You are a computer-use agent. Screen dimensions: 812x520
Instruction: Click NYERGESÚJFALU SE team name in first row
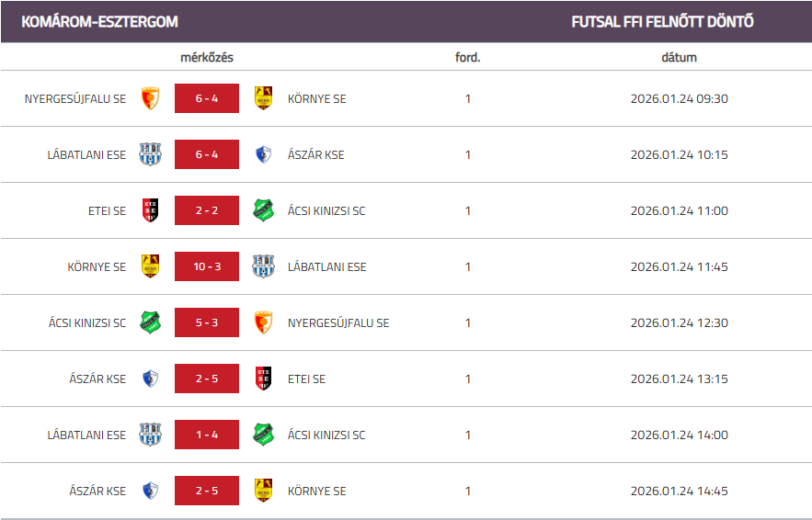pos(75,98)
